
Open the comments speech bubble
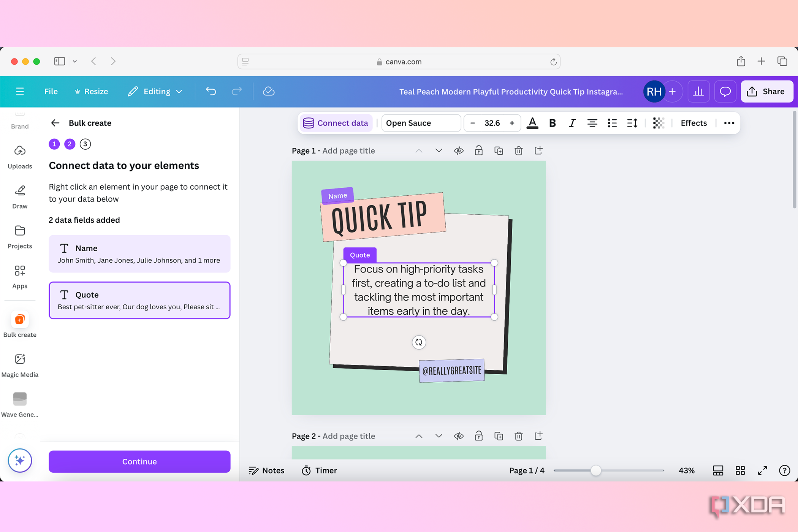click(x=725, y=92)
